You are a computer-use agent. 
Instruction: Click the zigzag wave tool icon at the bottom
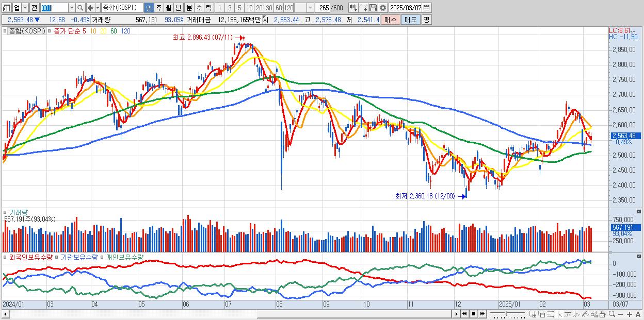click(577, 314)
